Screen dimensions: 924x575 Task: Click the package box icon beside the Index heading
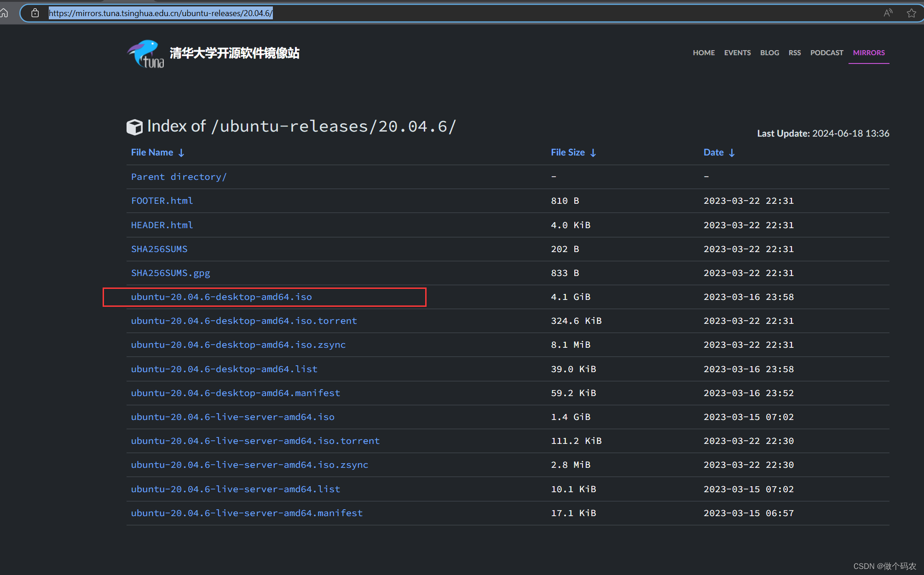[134, 126]
